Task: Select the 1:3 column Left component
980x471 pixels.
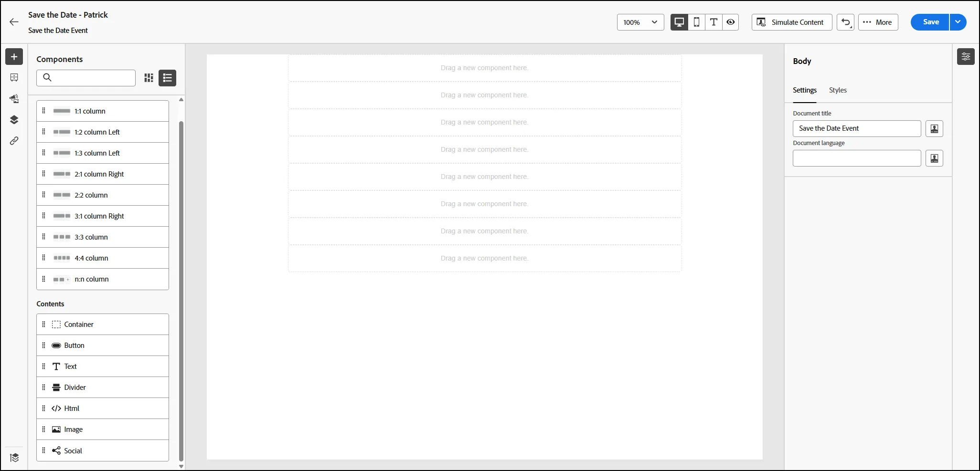Action: click(x=103, y=153)
